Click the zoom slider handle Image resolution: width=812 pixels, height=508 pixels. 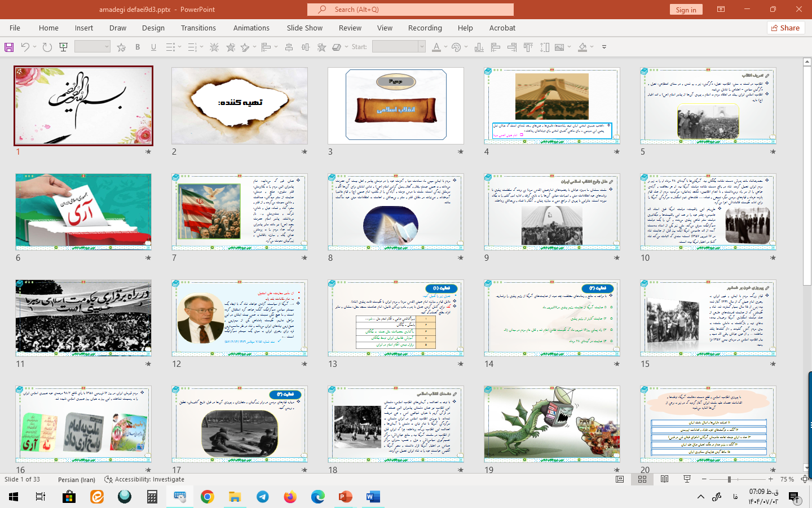tap(729, 479)
